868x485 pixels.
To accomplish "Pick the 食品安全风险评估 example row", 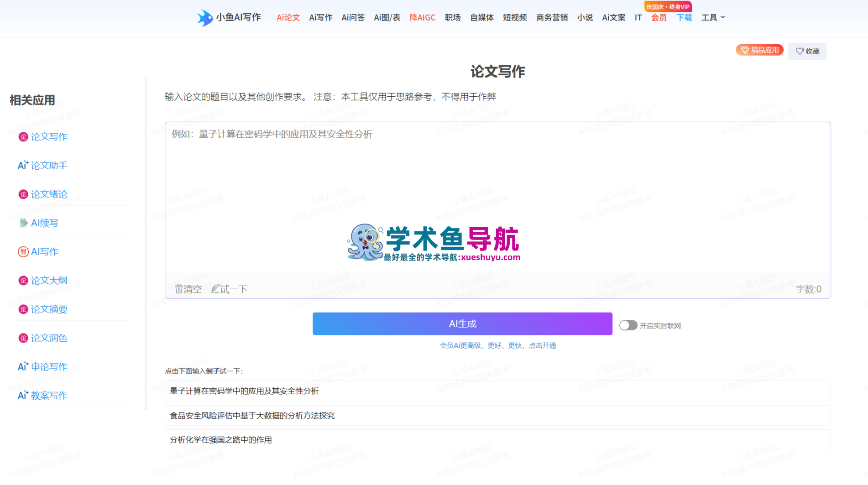I will [x=497, y=416].
